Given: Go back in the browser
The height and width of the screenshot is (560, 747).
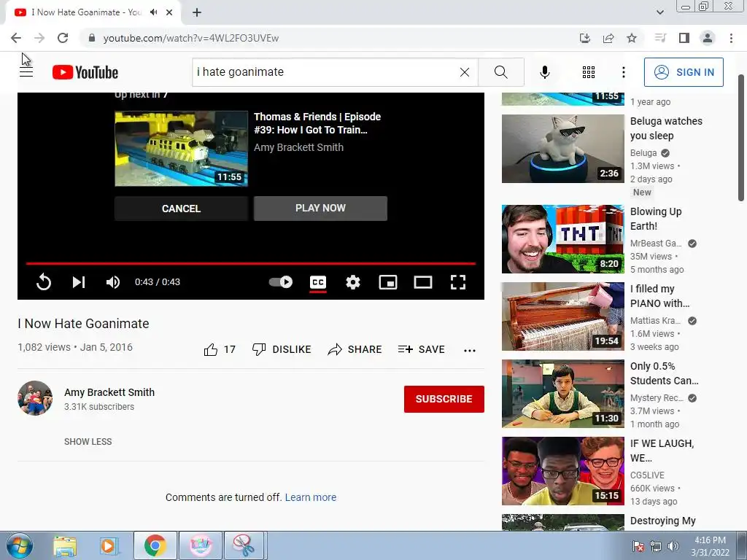Looking at the screenshot, I should [x=16, y=38].
